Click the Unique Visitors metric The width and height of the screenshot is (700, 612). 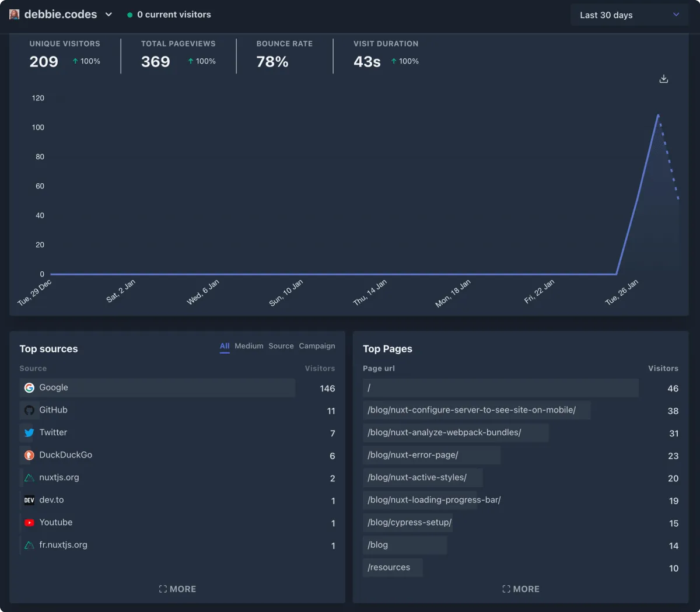(x=64, y=54)
